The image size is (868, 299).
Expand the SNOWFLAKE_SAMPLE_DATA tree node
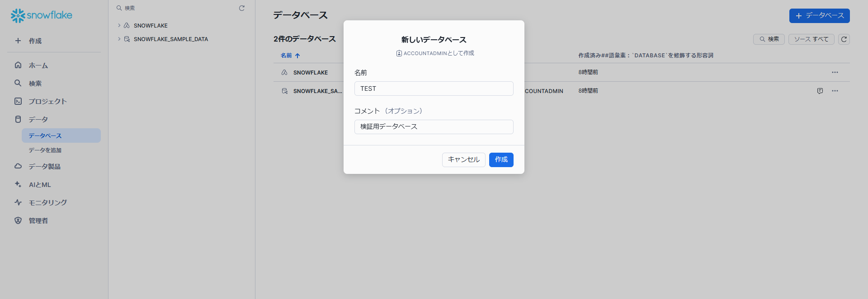point(119,39)
